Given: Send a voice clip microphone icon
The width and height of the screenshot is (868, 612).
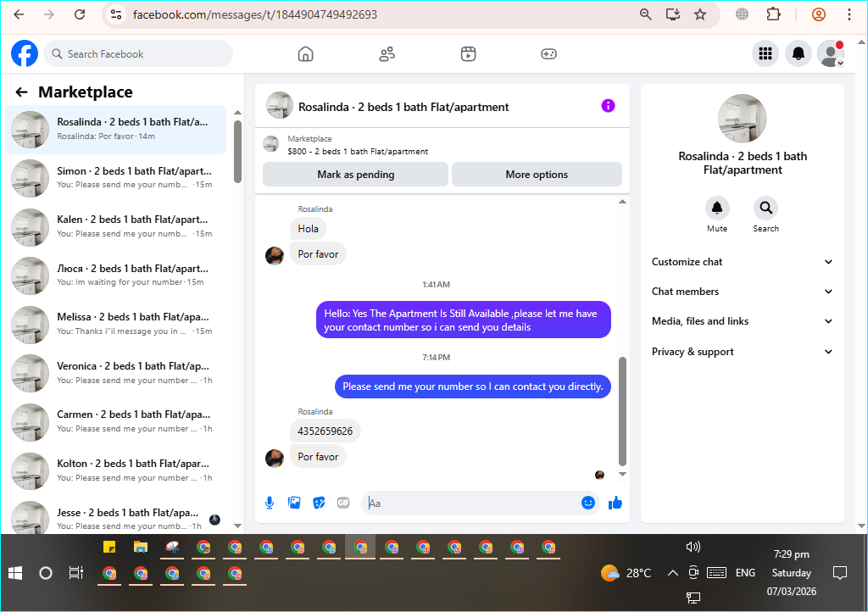Looking at the screenshot, I should coord(270,503).
